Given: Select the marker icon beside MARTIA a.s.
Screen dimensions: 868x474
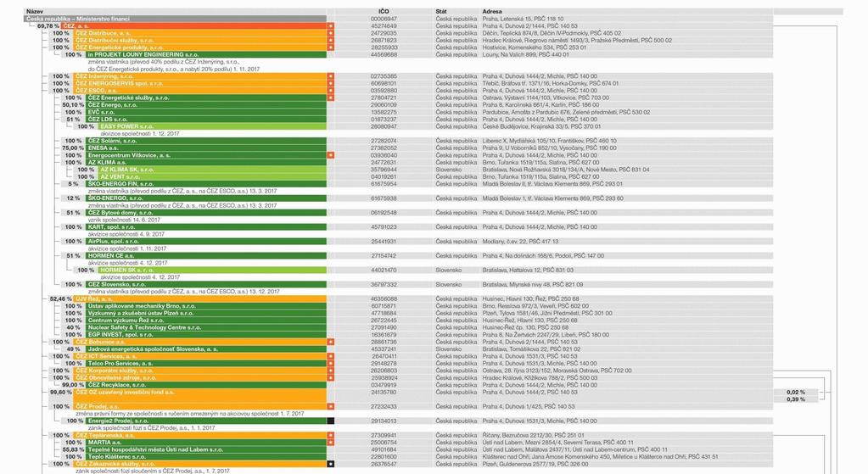Looking at the screenshot, I should tap(330, 443).
